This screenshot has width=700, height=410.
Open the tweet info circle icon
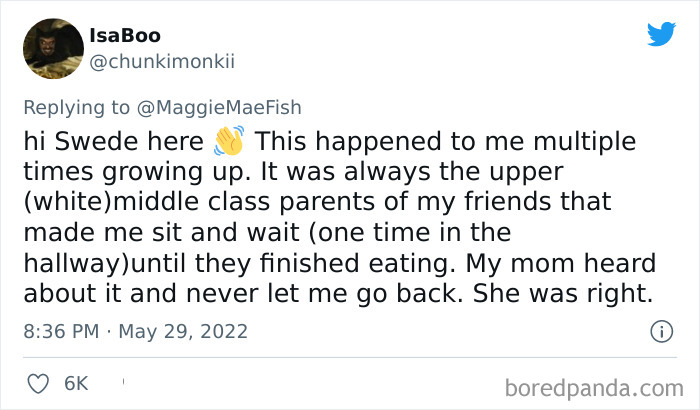coord(660,330)
